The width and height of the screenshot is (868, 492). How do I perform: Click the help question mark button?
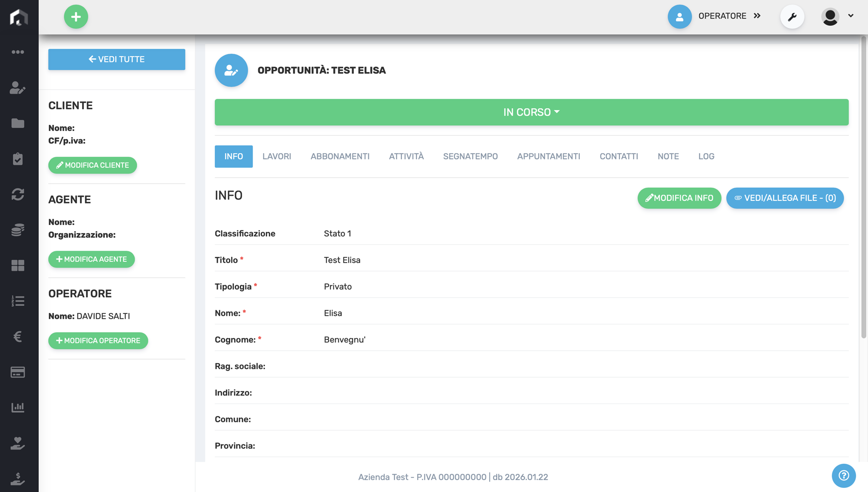coord(843,476)
